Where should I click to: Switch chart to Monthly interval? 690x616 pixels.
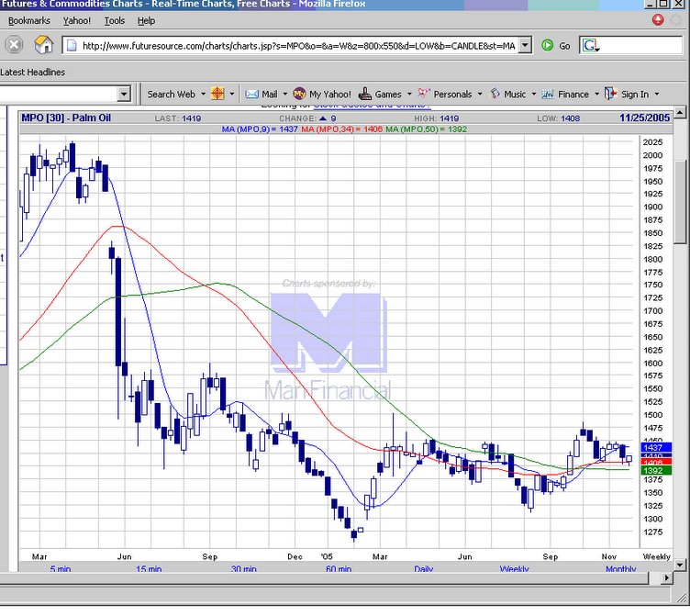pyautogui.click(x=620, y=568)
